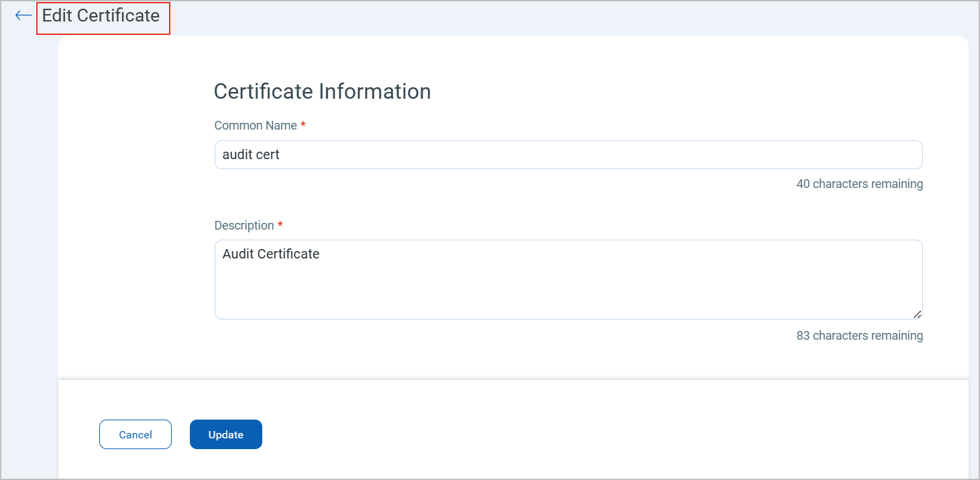Click the back arrow icon
Viewport: 980px width, 480px height.
[x=23, y=15]
